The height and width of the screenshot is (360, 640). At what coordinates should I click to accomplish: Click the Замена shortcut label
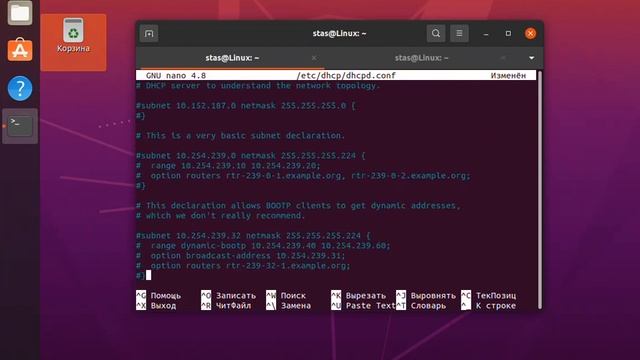[296, 306]
